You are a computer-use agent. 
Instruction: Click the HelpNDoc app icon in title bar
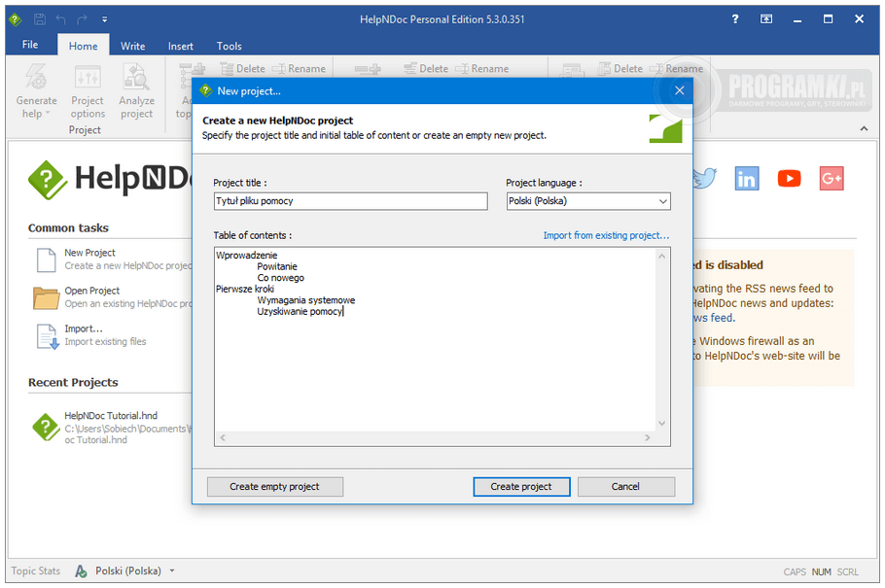(x=16, y=19)
